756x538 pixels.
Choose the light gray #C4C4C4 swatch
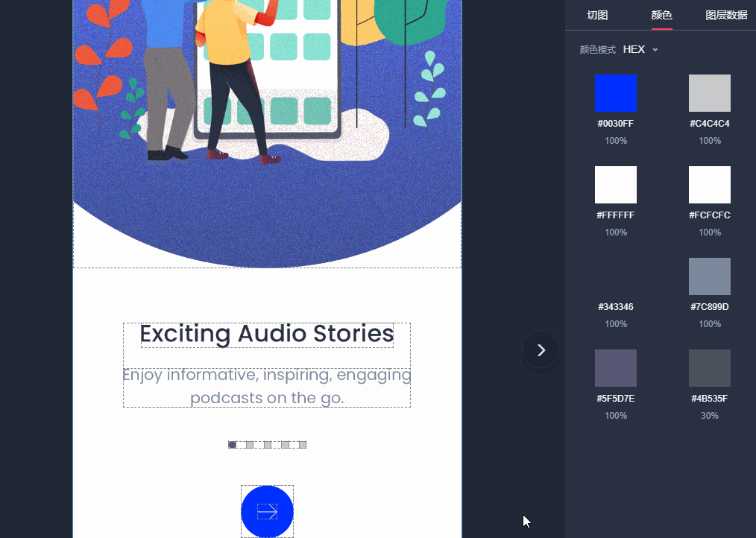click(709, 93)
